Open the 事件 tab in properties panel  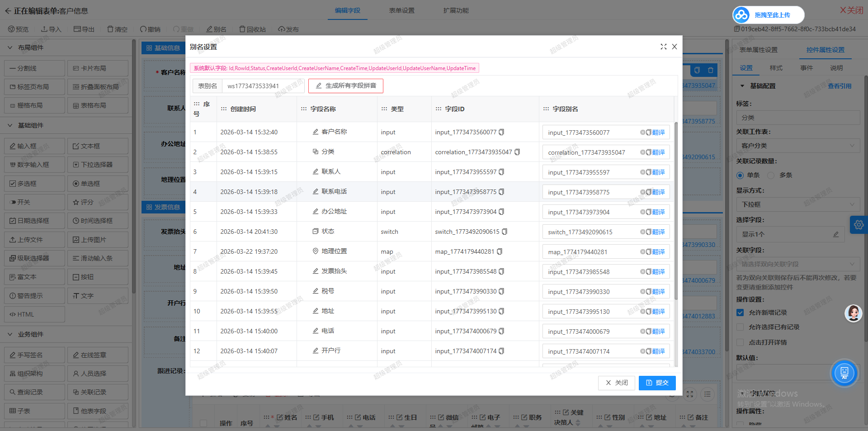click(x=807, y=68)
